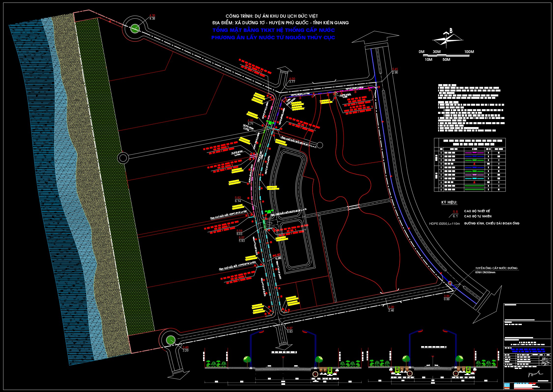The width and height of the screenshot is (553, 392).
Task: Click the 100M scale bar label
Action: click(x=469, y=52)
